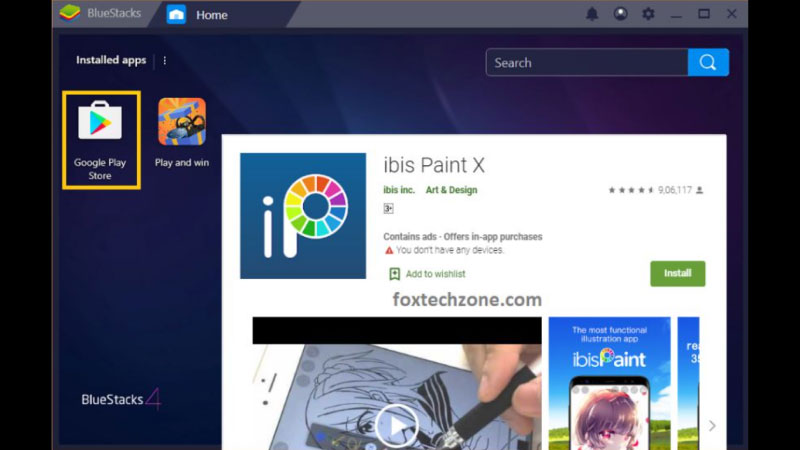Play the ibis Paint preview video
This screenshot has height=450, width=800.
click(x=397, y=426)
